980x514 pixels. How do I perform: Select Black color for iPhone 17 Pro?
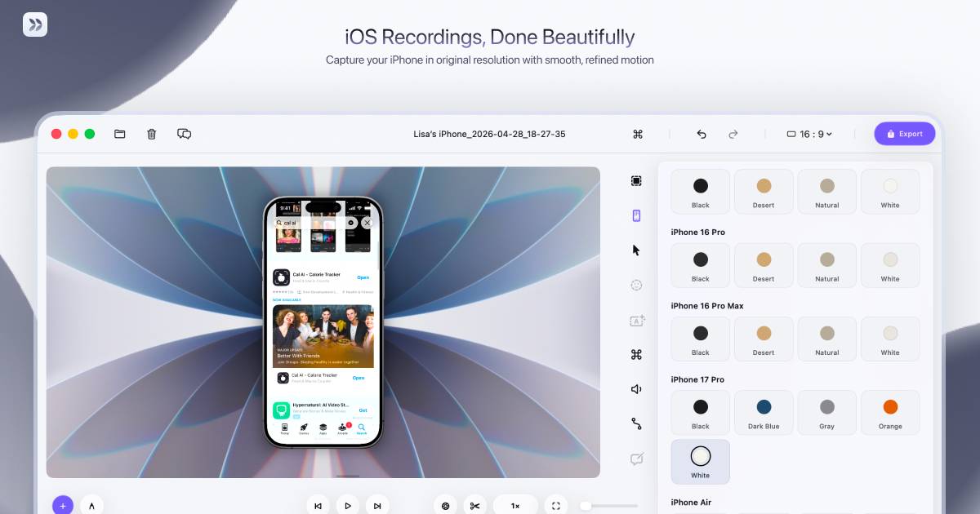(701, 413)
